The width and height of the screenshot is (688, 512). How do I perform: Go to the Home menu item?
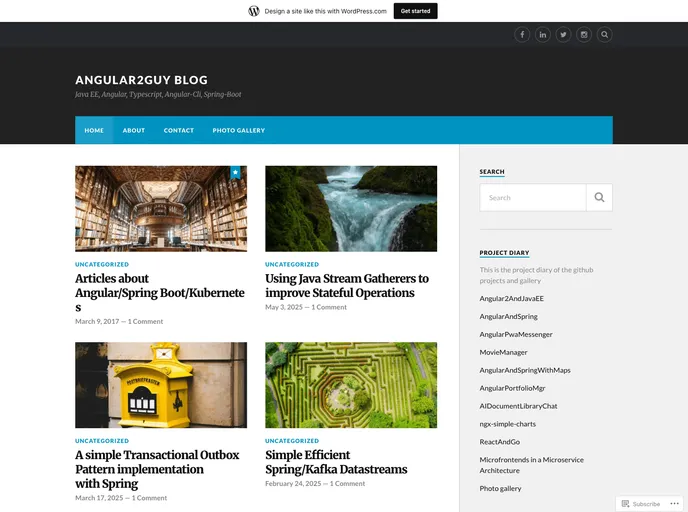pyautogui.click(x=94, y=130)
